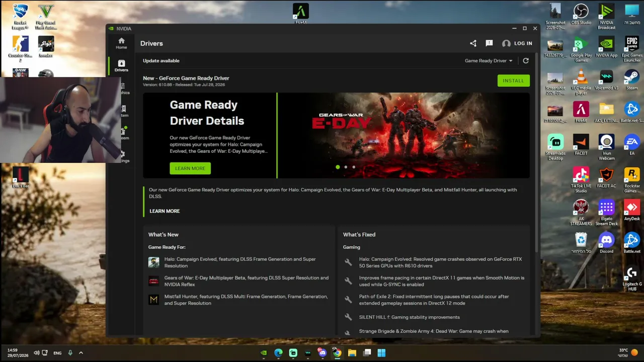Open Google Play Games desktop icon
The image size is (644, 362).
coord(581,49)
